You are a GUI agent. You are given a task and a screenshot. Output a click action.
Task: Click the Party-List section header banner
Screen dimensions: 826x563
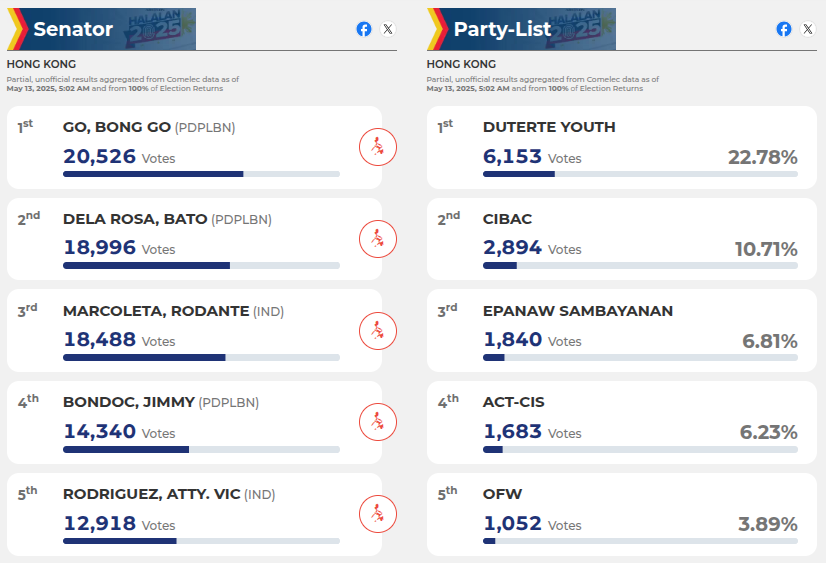click(521, 29)
